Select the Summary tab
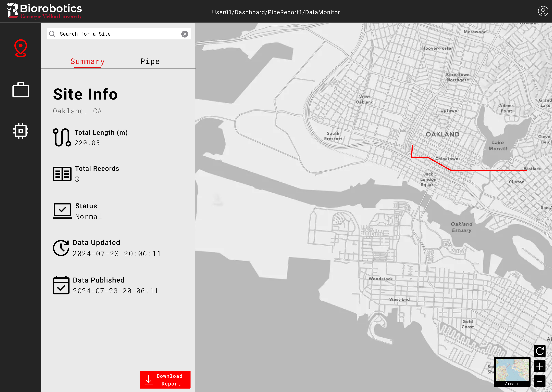Viewport: 552px width, 392px height. point(87,61)
